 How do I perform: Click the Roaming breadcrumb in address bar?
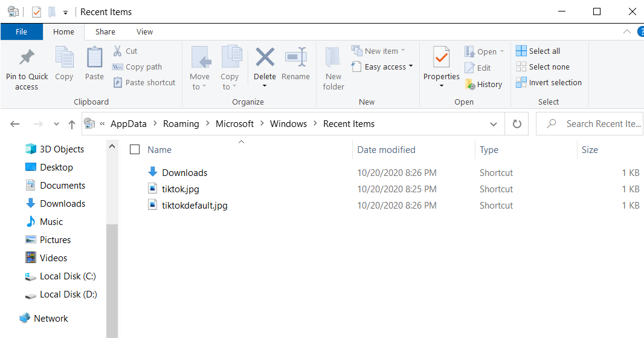(x=181, y=124)
